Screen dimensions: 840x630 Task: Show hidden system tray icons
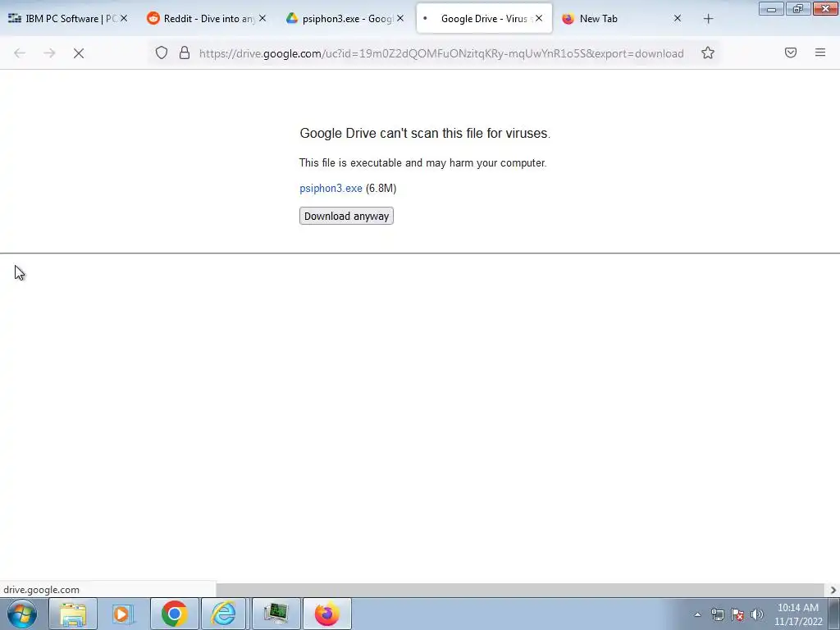(697, 614)
